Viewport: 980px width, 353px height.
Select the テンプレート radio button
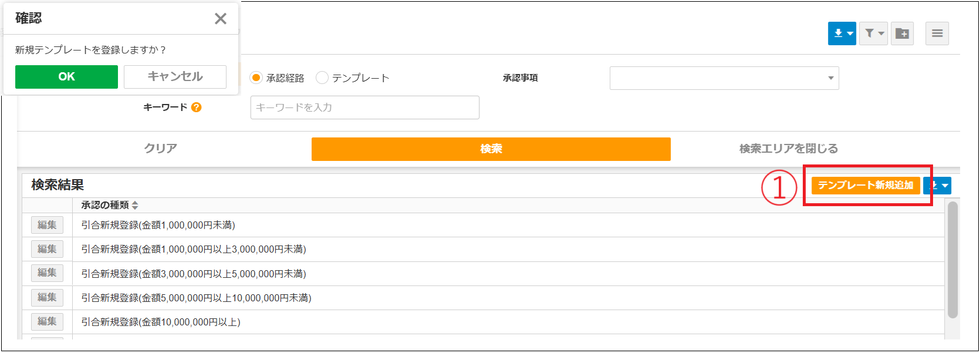coord(322,77)
